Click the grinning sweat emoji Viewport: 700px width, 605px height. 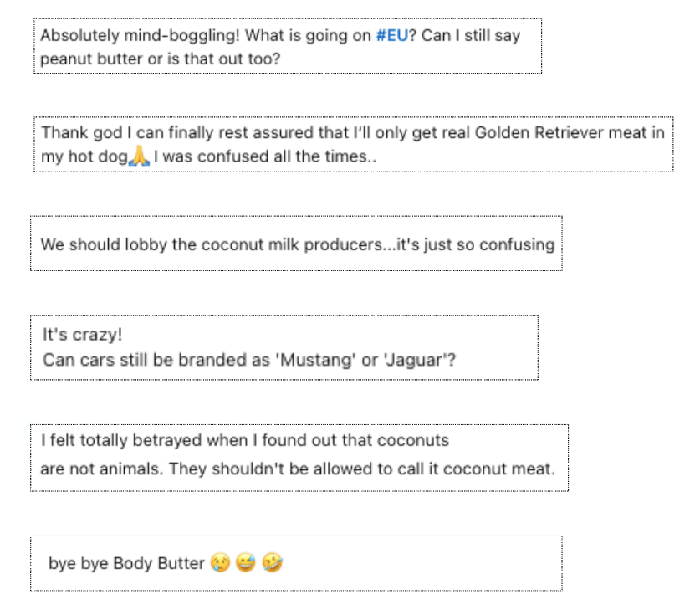click(x=246, y=562)
